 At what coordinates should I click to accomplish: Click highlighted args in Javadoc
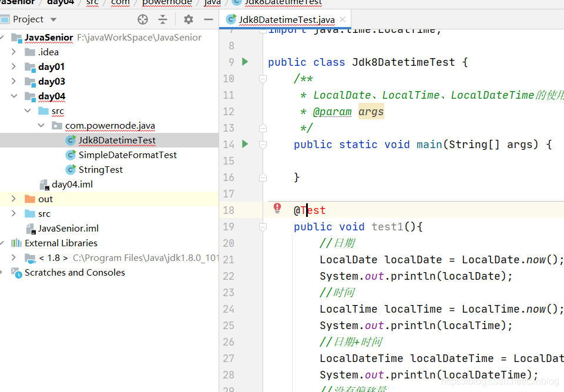click(371, 112)
